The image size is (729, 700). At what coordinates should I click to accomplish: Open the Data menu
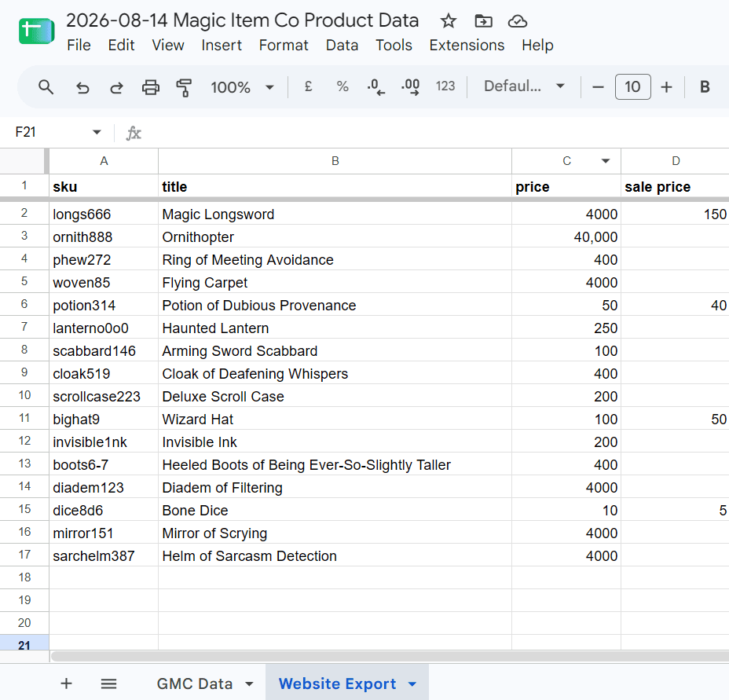343,45
